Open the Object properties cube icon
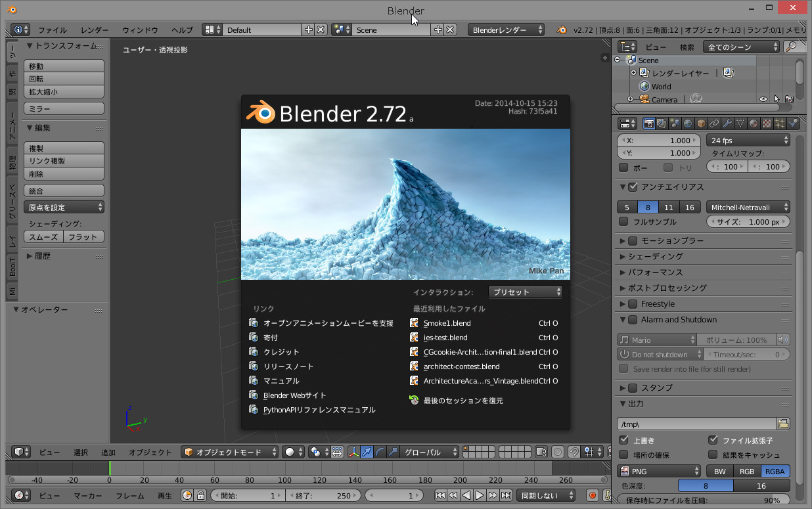 [x=701, y=123]
